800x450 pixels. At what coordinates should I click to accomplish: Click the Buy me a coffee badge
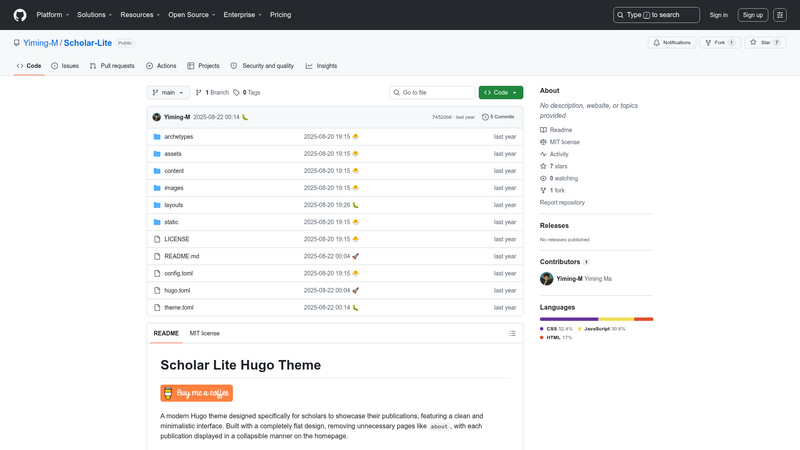coord(196,393)
